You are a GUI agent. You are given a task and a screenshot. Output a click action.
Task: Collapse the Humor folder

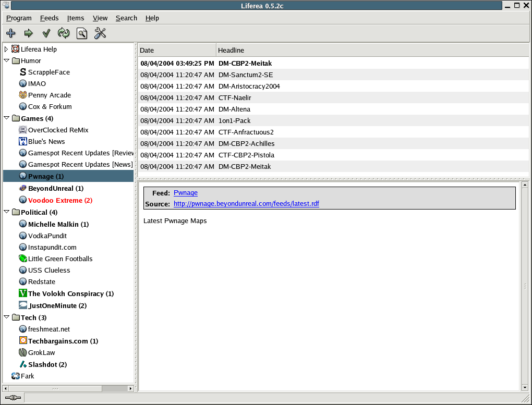(6, 60)
